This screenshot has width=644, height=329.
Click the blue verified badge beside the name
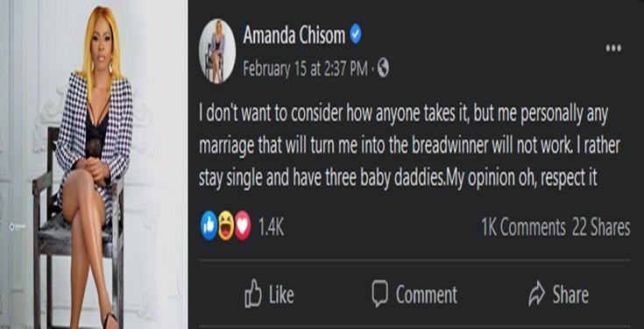click(x=355, y=35)
